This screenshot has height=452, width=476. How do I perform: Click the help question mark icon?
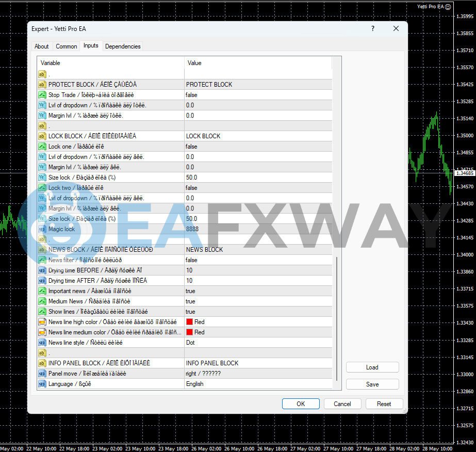click(x=373, y=28)
